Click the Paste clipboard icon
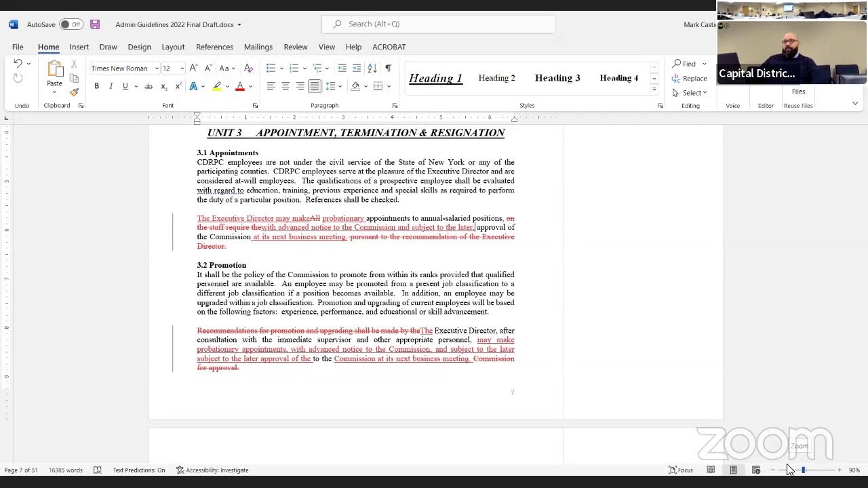This screenshot has height=488, width=868. (x=54, y=69)
